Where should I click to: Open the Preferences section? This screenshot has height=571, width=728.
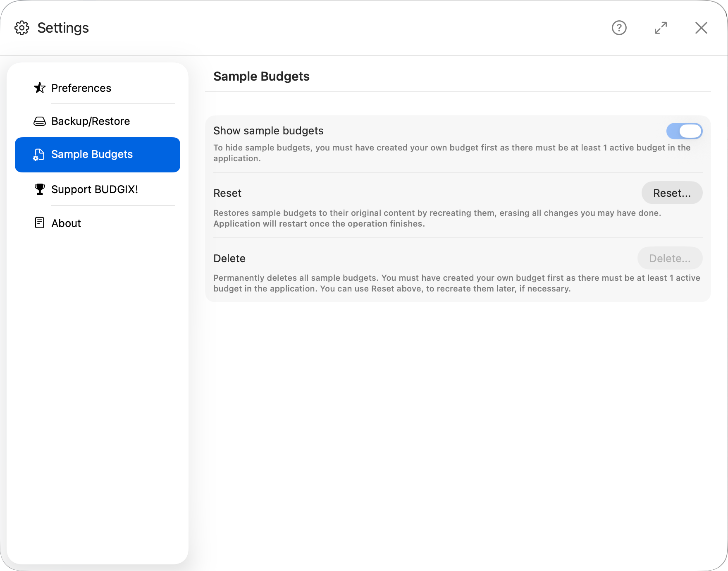(x=81, y=88)
